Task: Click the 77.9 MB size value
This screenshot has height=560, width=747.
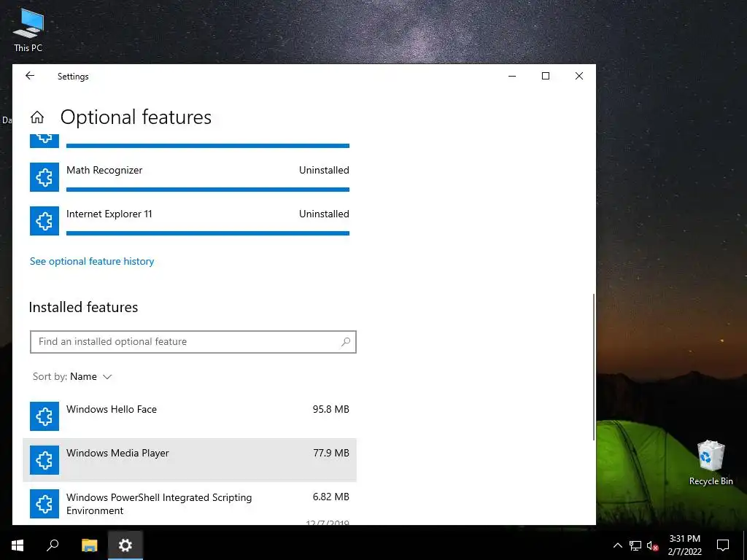Action: coord(331,454)
